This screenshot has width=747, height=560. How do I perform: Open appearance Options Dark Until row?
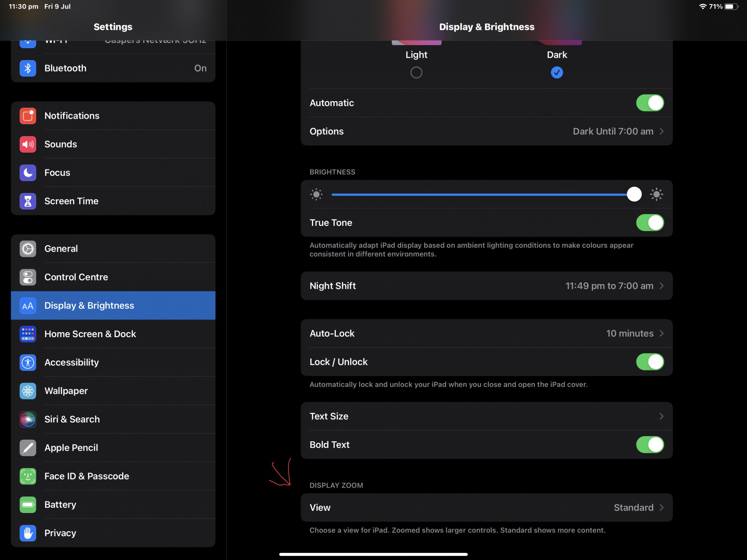pyautogui.click(x=486, y=131)
